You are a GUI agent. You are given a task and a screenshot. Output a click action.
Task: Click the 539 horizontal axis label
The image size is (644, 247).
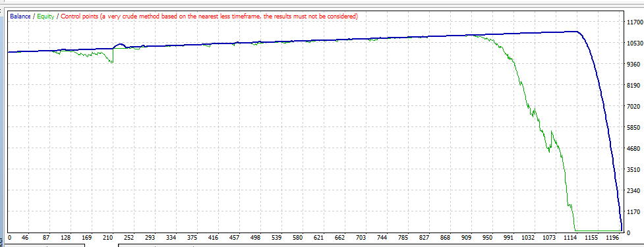tap(276, 238)
